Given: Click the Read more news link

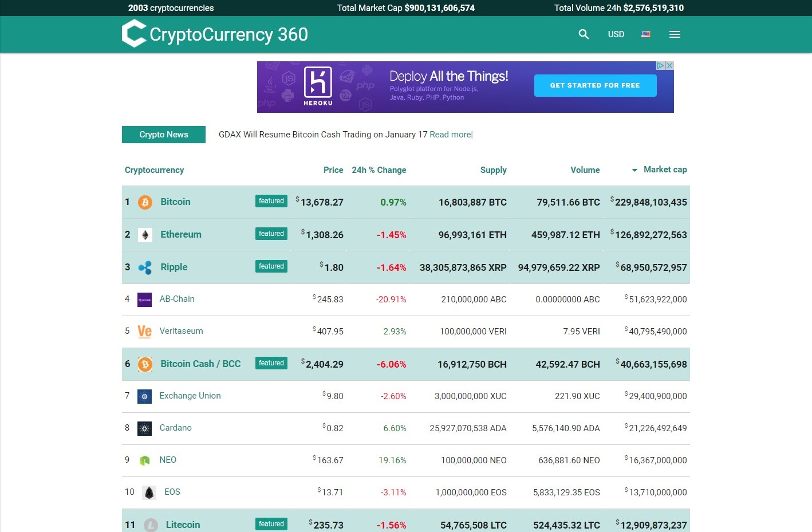Looking at the screenshot, I should tap(450, 135).
